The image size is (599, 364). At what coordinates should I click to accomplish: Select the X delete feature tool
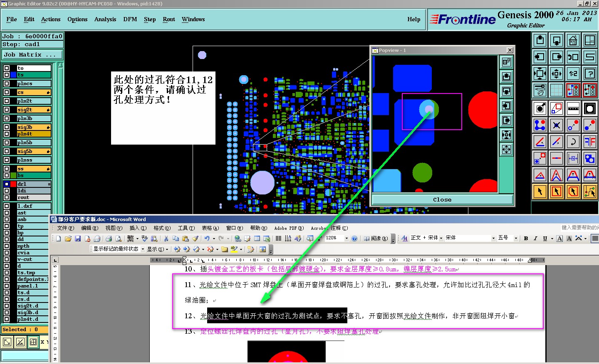557,125
